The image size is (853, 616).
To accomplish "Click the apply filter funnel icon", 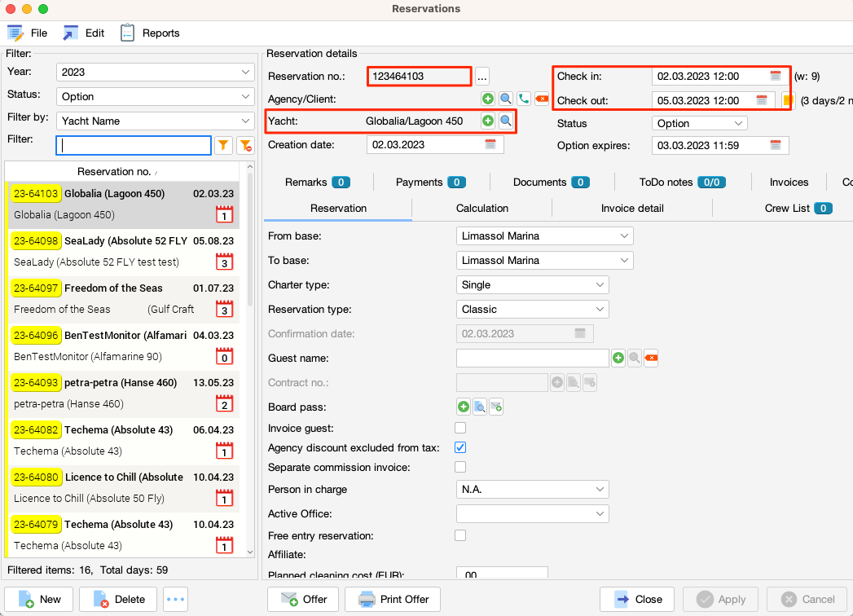I will (x=223, y=145).
